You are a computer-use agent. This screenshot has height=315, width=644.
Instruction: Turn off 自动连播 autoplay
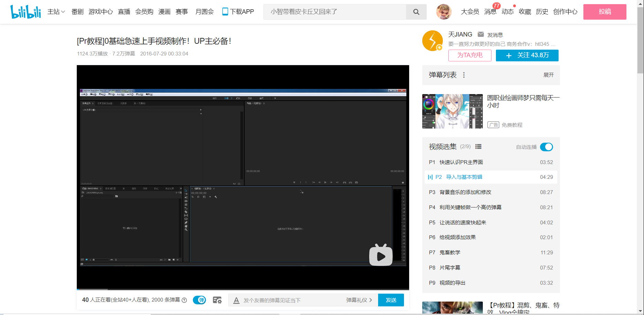pos(546,147)
